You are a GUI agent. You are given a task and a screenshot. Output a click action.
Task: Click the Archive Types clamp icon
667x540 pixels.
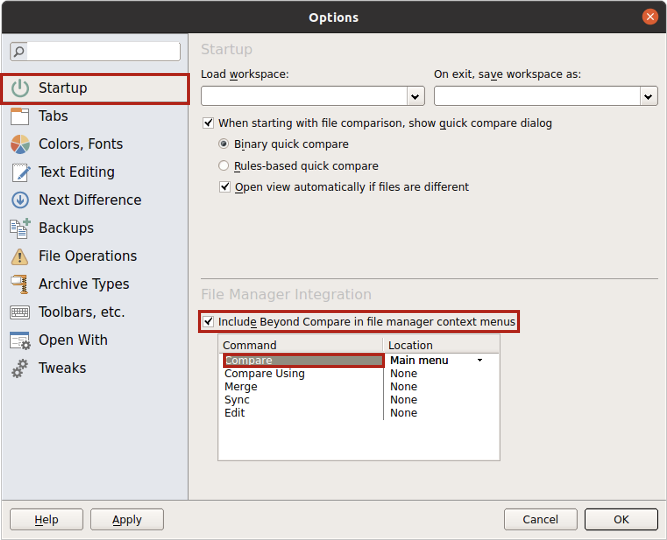(x=20, y=284)
